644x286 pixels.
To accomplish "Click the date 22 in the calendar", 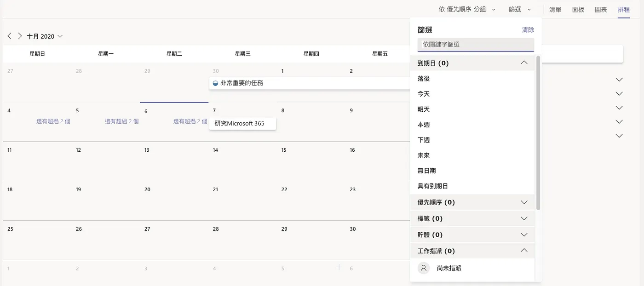I will pos(284,189).
